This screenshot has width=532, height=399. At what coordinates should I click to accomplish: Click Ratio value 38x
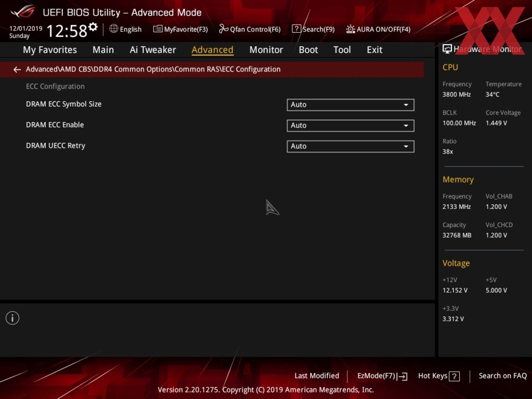pos(448,151)
